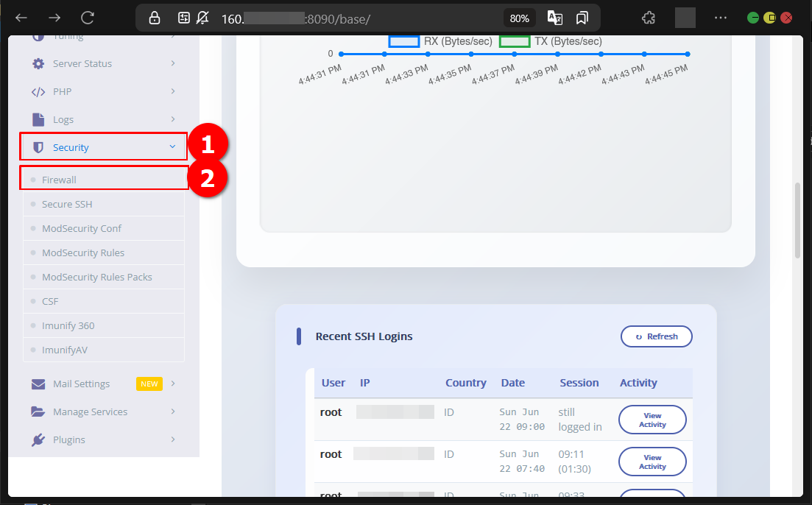The width and height of the screenshot is (812, 505).
Task: Click the Mail Settings envelope icon
Action: 38,384
